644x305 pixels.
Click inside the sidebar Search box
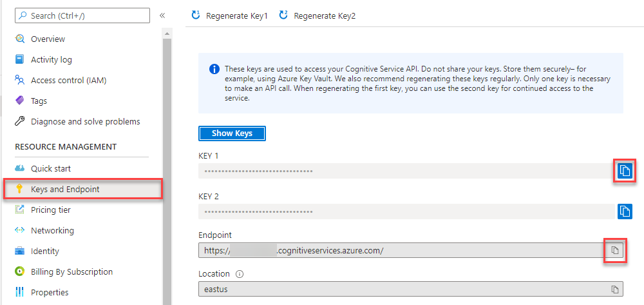click(x=82, y=15)
